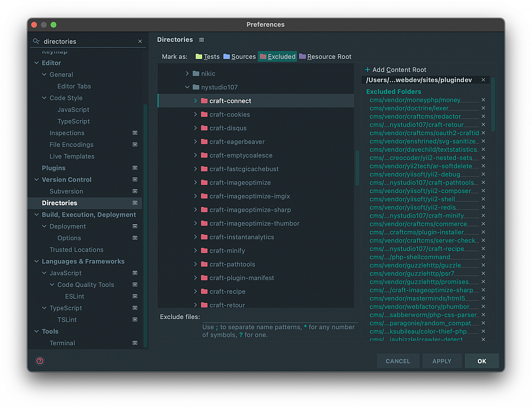
Task: Open TSLint settings
Action: (67, 320)
